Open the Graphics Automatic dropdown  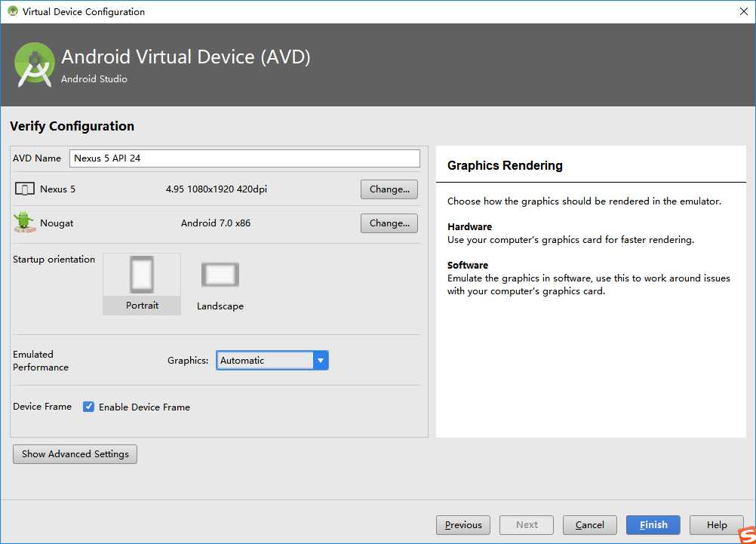tap(272, 360)
